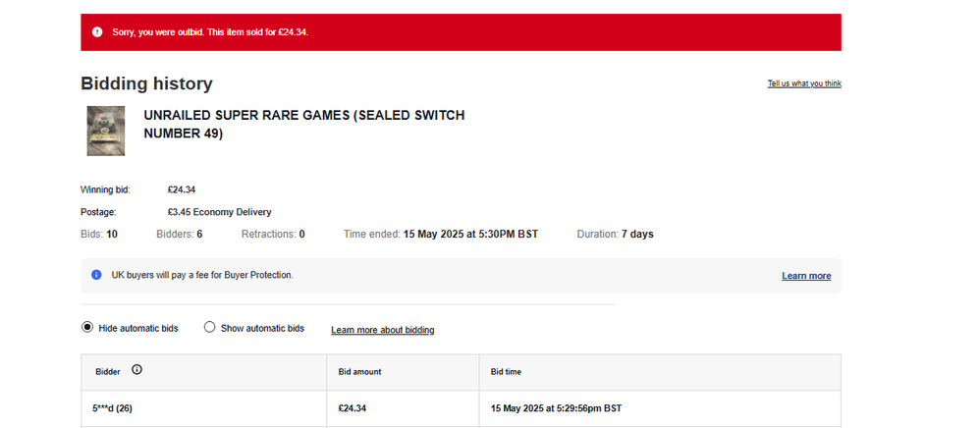This screenshot has height=428, width=980.
Task: Click the blue info icon for Buyer Protection
Action: tap(96, 275)
